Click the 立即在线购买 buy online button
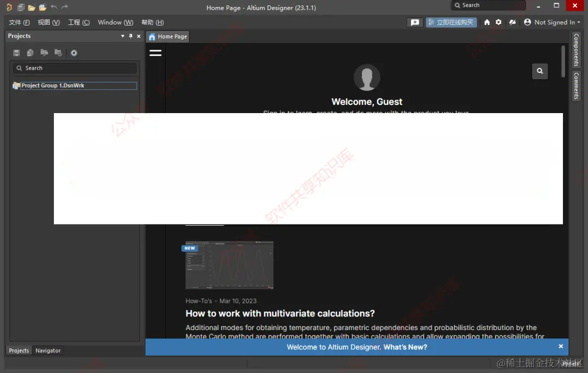588x373 pixels. pyautogui.click(x=451, y=22)
